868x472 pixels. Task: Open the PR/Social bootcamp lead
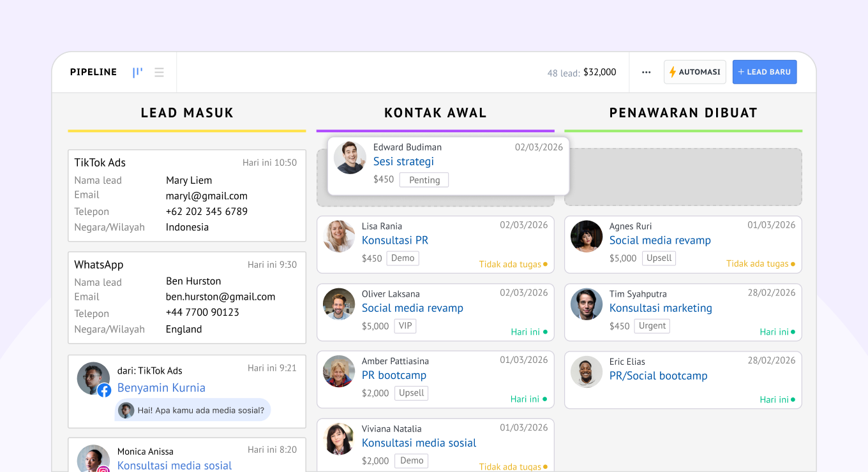click(x=658, y=376)
